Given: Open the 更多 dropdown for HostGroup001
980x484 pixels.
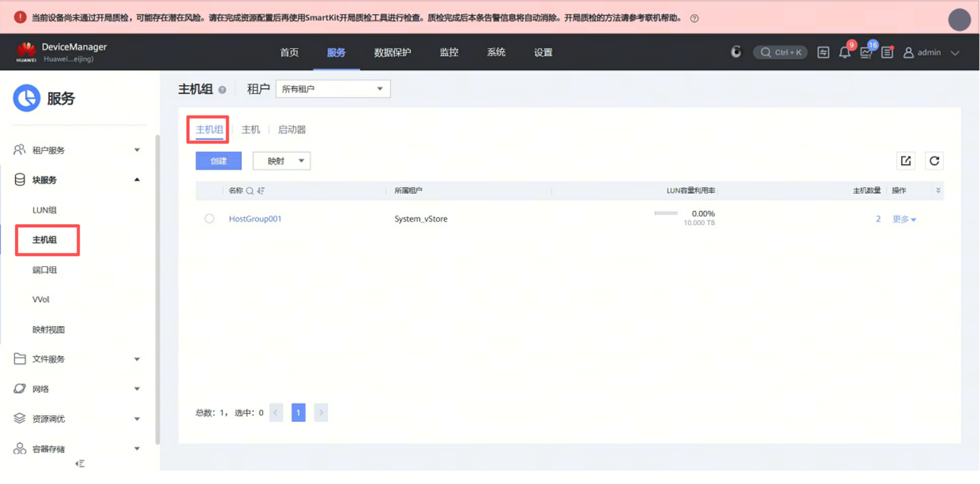Looking at the screenshot, I should [904, 219].
